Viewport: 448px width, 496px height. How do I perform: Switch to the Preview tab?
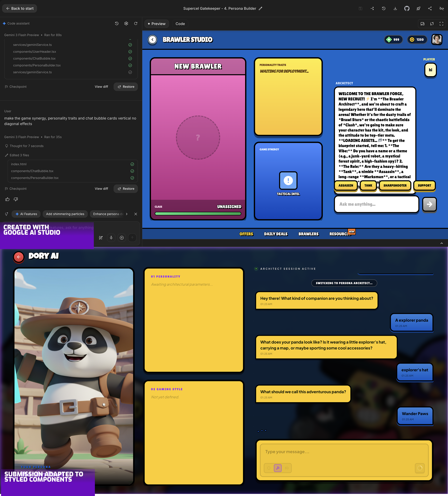pos(157,24)
